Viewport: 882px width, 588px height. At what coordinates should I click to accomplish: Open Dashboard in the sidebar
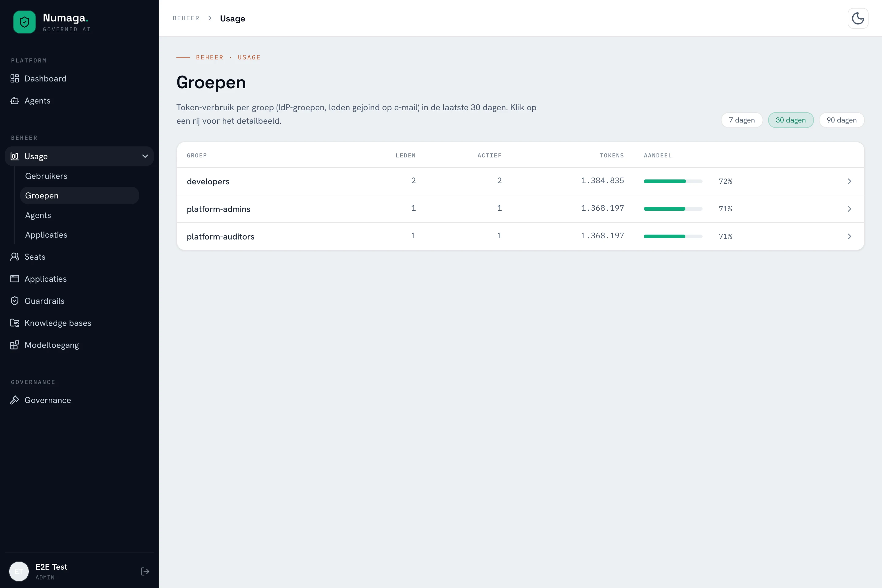point(79,78)
